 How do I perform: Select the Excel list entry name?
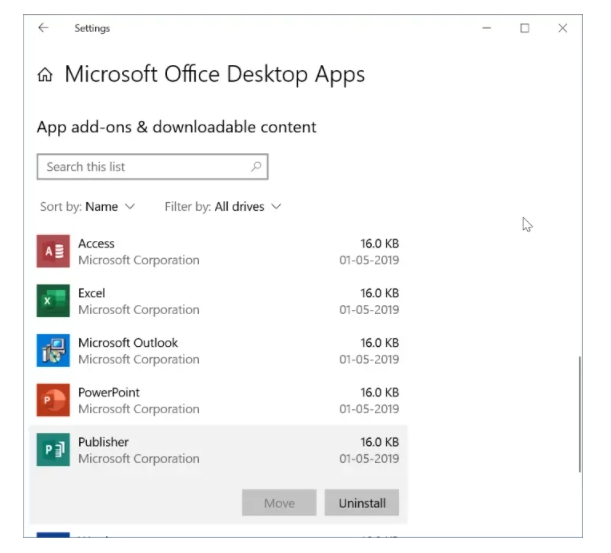click(x=92, y=293)
